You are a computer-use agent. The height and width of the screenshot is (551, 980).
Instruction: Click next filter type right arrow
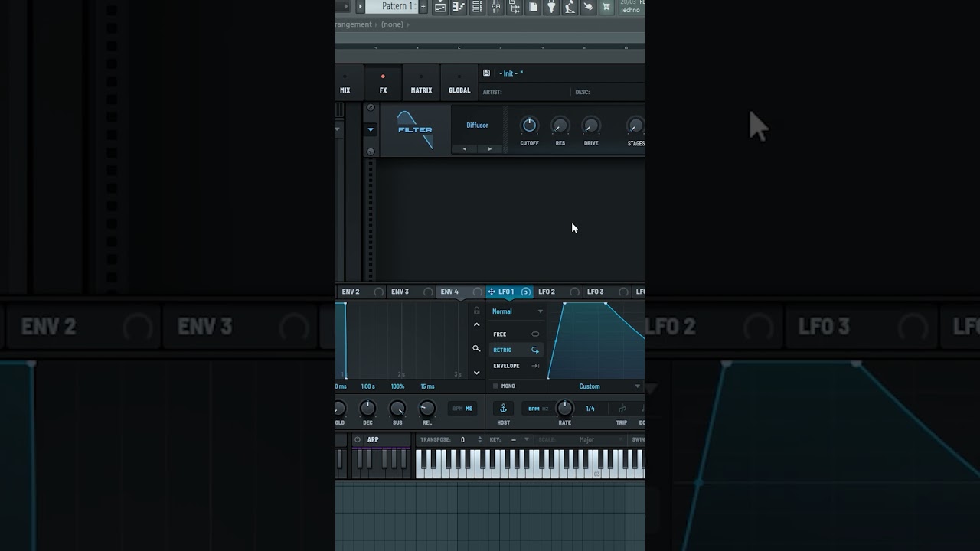(490, 148)
